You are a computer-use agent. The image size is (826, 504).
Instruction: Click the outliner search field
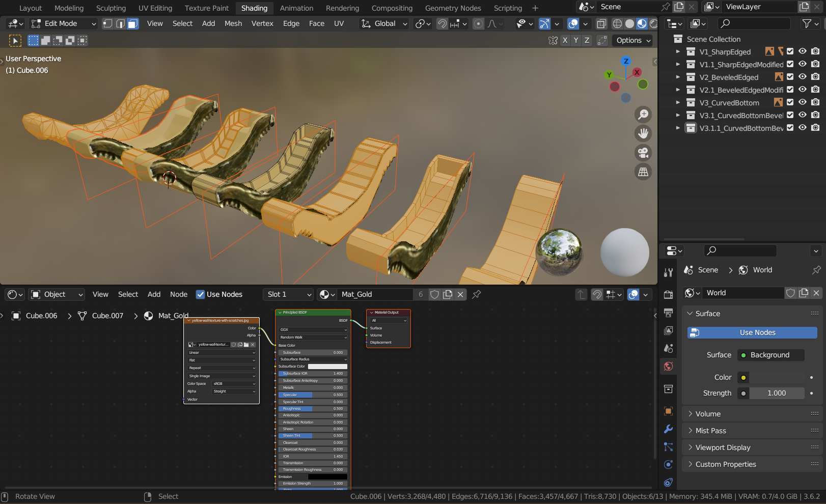point(754,23)
